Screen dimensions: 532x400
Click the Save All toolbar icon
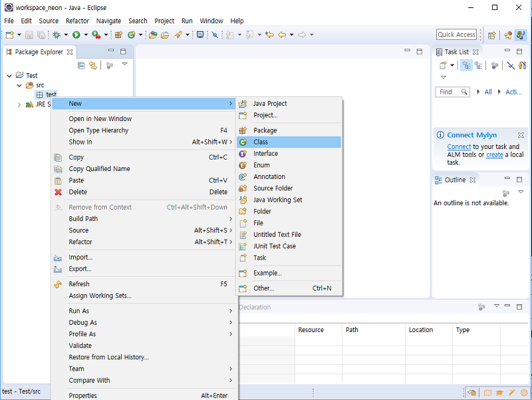pyautogui.click(x=41, y=35)
